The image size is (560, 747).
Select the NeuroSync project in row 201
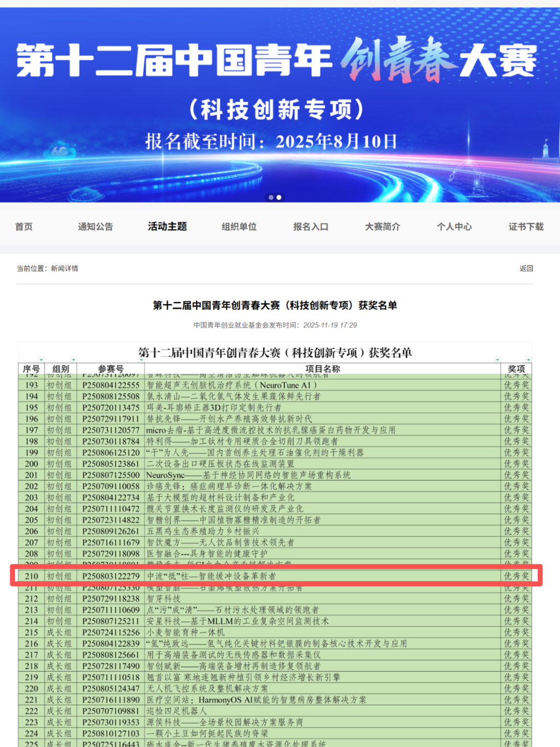pyautogui.click(x=248, y=475)
